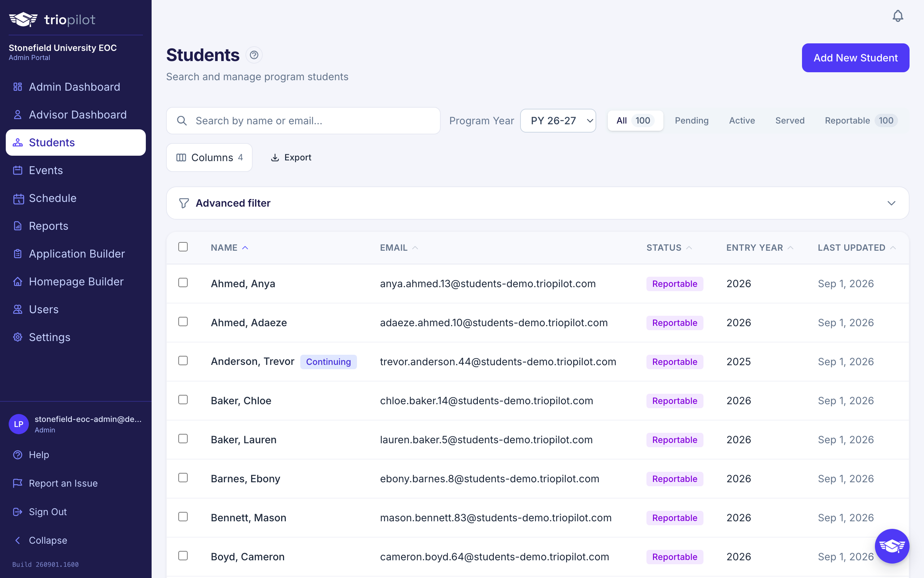Click Reportable badge in Barnes, Ebony row
Image resolution: width=924 pixels, height=578 pixels.
tap(674, 479)
